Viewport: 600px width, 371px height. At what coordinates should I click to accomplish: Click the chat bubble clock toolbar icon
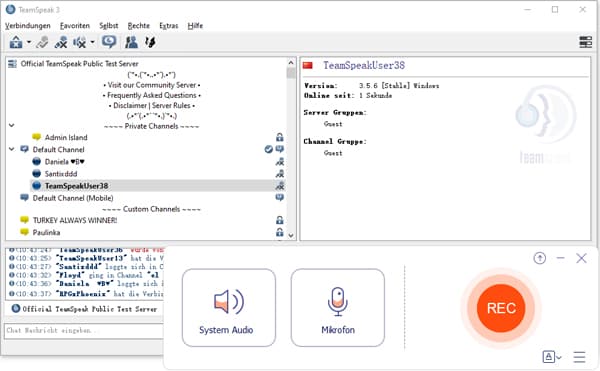109,42
